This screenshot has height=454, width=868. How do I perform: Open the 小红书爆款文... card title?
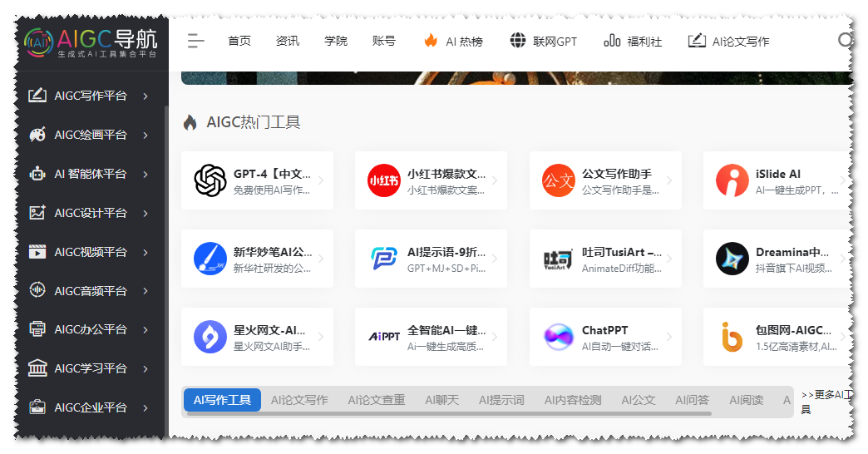[446, 174]
